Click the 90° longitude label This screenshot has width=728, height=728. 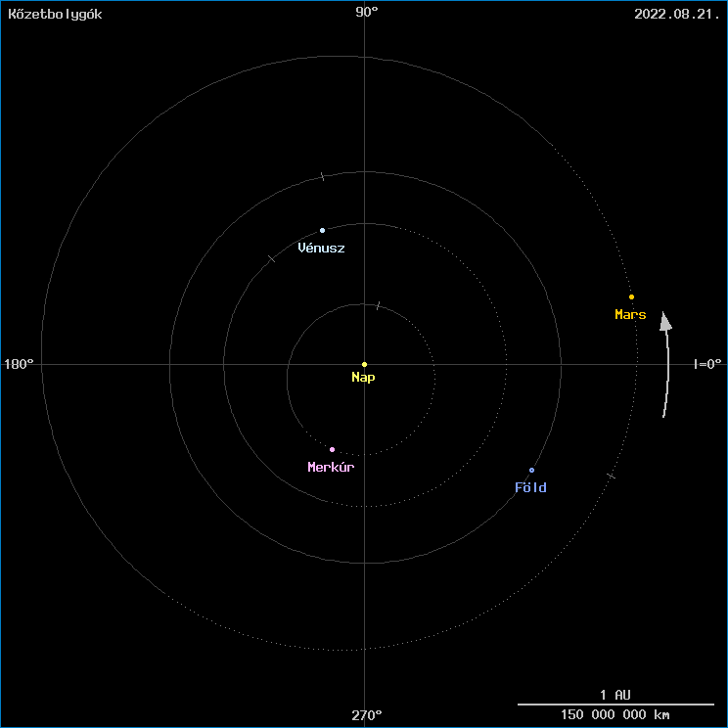point(367,13)
